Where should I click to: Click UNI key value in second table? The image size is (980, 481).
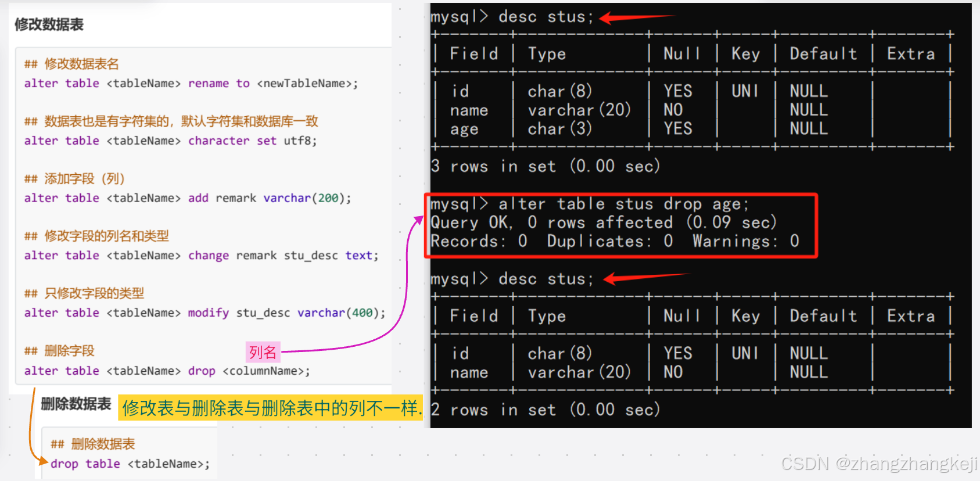point(745,353)
